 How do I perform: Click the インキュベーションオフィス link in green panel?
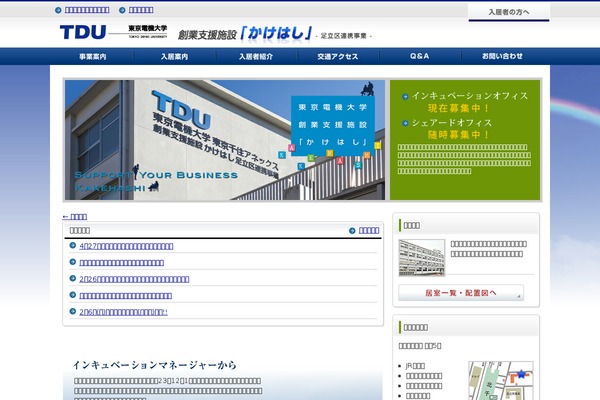pos(470,96)
